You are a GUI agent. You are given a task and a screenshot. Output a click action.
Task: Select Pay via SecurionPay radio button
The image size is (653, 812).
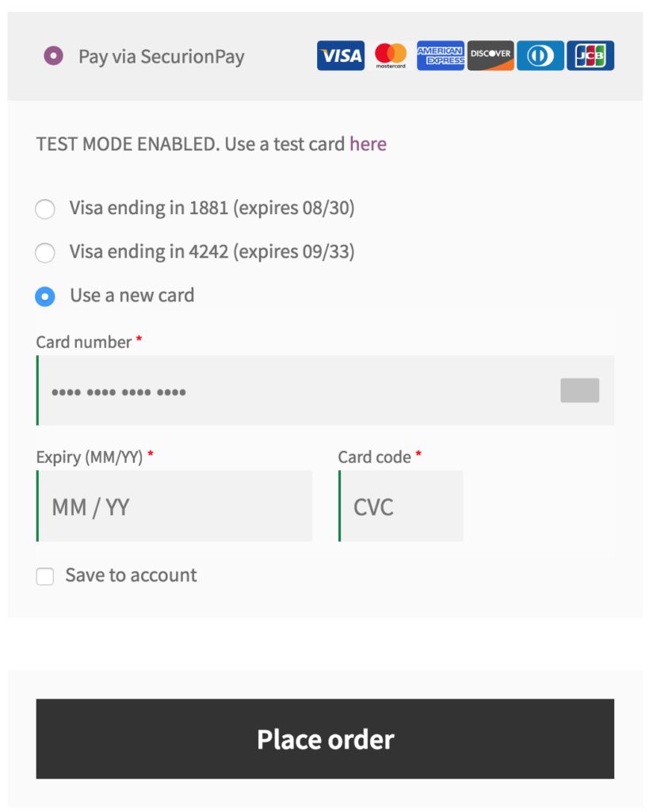53,56
